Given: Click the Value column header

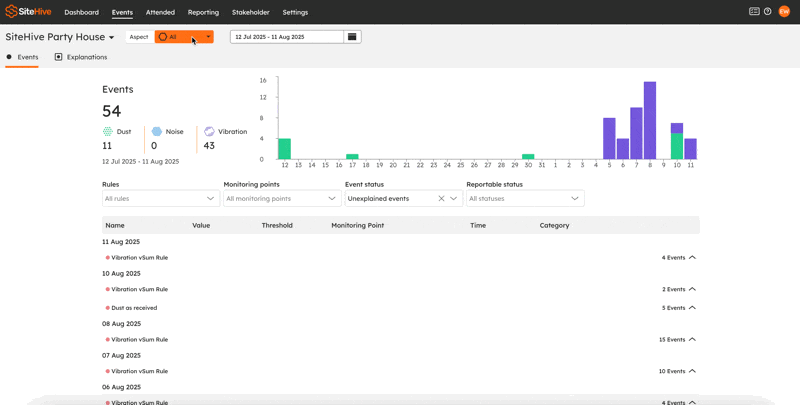Looking at the screenshot, I should (x=201, y=225).
